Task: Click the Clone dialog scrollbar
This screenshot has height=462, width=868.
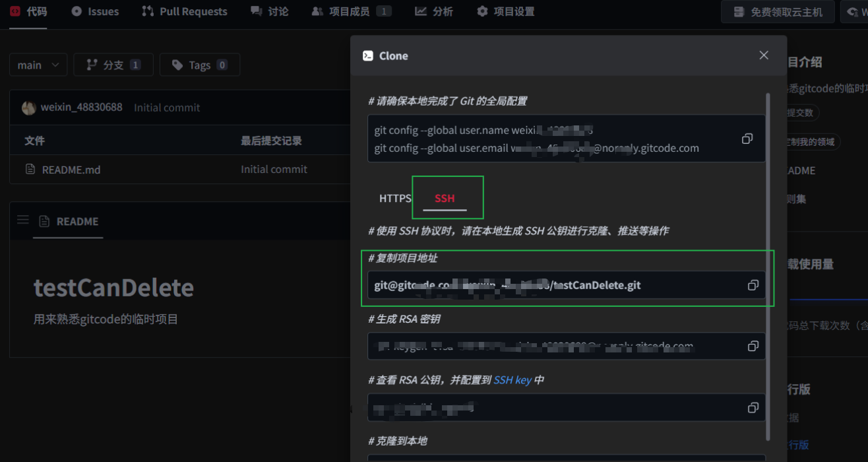Action: tap(768, 267)
